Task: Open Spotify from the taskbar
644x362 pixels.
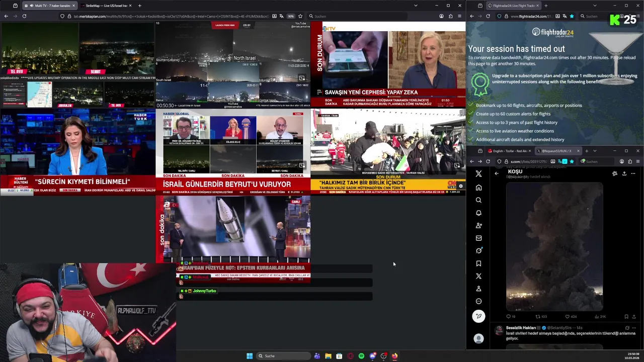Action: click(x=361, y=356)
